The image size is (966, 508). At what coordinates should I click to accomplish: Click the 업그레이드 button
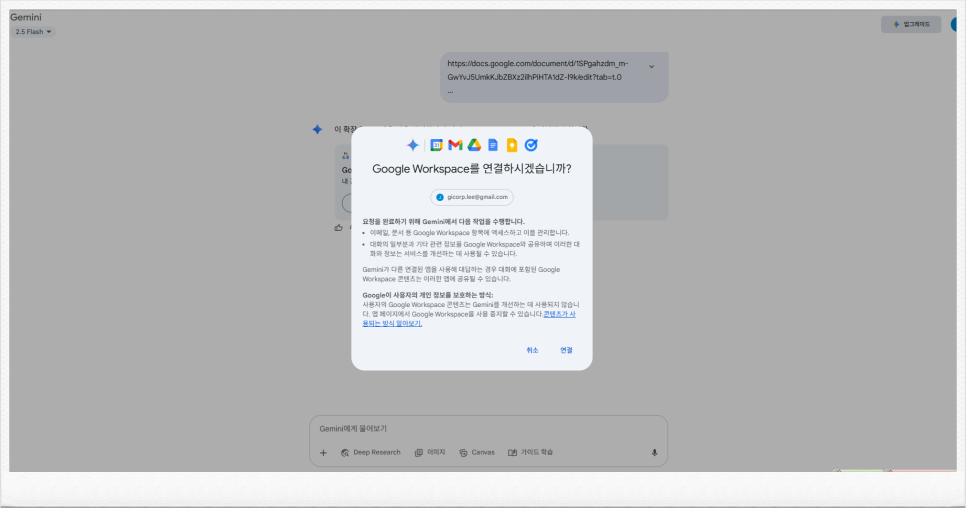(x=911, y=25)
